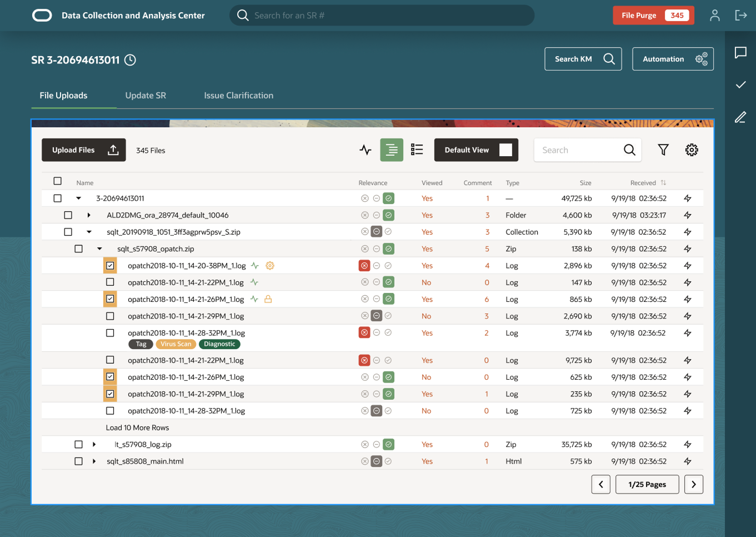
Task: Uncheck opatch2018-10-11_14-20-38PM_1.log checkbox
Action: pos(110,265)
